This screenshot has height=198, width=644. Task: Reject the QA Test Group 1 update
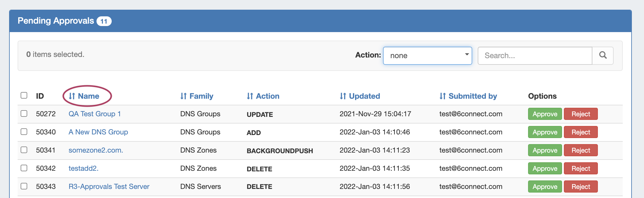point(581,114)
